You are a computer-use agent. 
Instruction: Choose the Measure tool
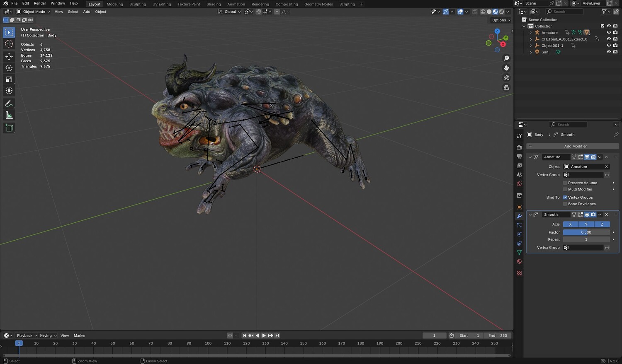pyautogui.click(x=9, y=116)
